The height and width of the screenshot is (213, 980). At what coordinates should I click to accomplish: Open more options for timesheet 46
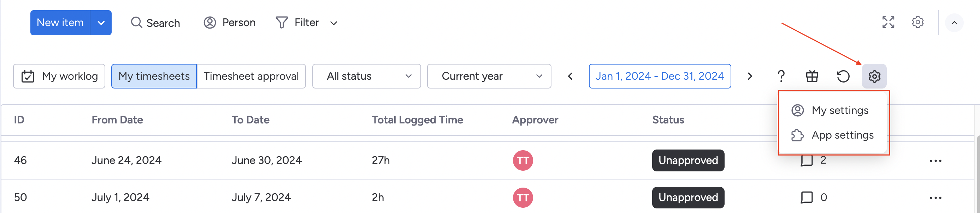pyautogui.click(x=935, y=160)
